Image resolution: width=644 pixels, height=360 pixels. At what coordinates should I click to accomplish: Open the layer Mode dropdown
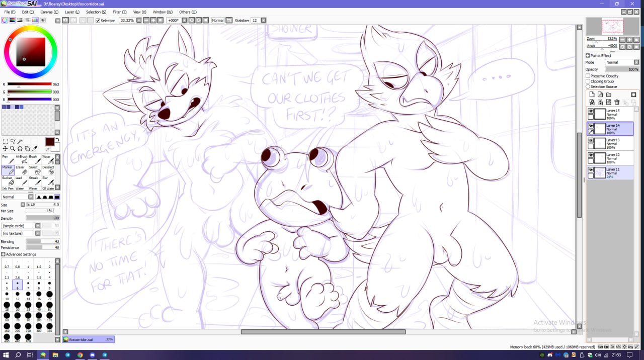(x=621, y=62)
